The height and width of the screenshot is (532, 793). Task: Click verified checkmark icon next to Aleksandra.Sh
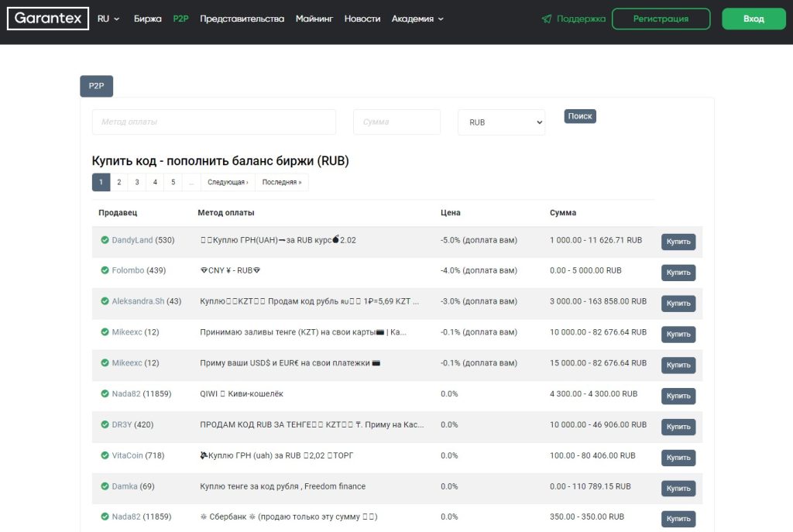pyautogui.click(x=105, y=301)
